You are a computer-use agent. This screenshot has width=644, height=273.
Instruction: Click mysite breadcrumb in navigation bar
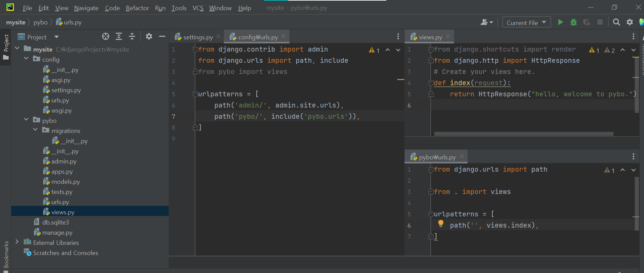pyautogui.click(x=16, y=22)
